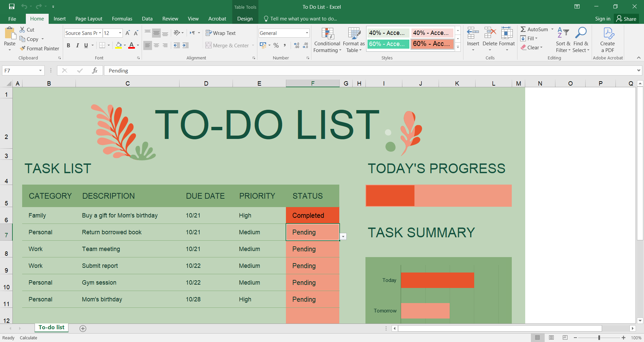Toggle Italic text formatting
The height and width of the screenshot is (342, 644).
[x=77, y=46]
